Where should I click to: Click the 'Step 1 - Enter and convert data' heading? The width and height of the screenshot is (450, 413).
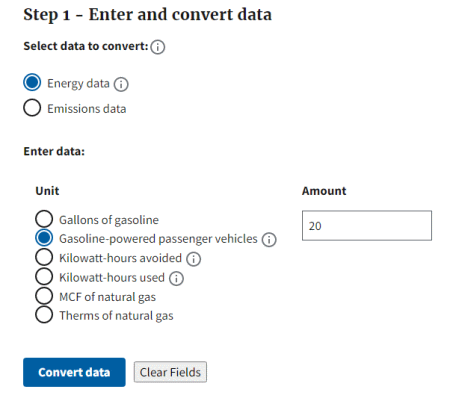147,15
